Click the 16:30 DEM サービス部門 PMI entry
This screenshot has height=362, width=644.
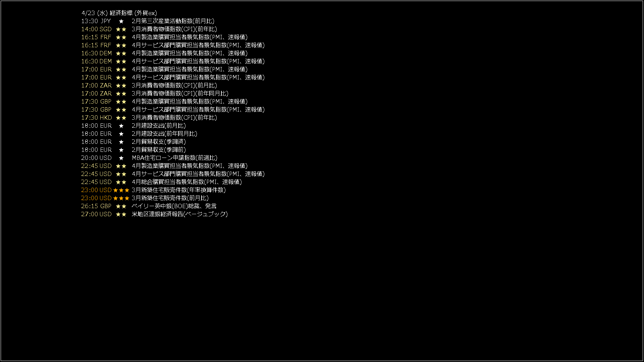point(173,61)
